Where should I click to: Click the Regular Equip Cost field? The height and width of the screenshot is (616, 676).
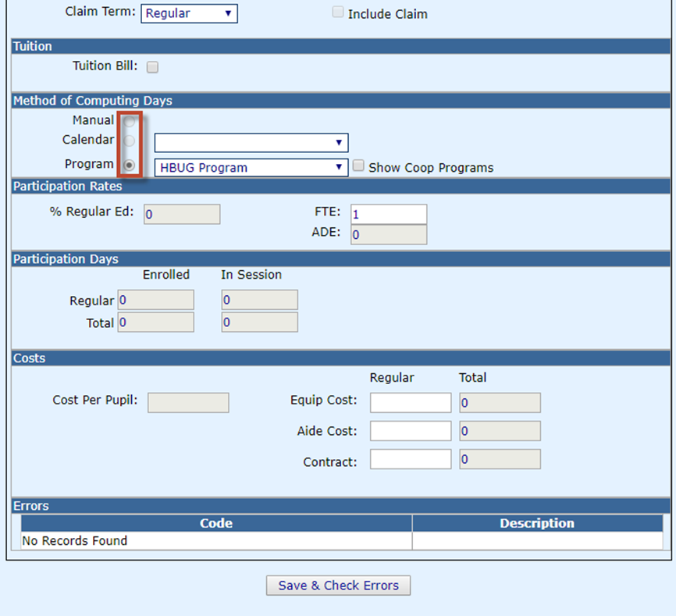tap(411, 403)
